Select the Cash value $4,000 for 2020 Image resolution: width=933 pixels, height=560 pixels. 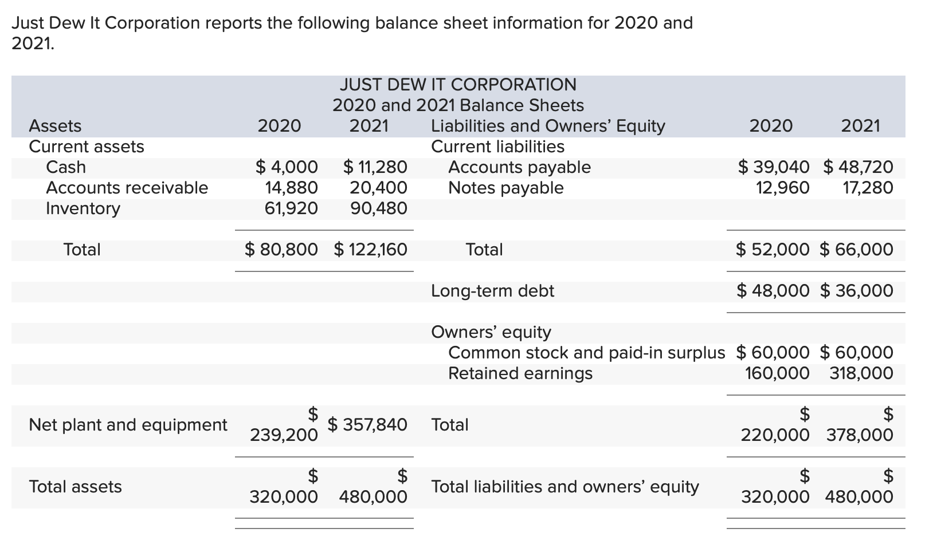click(x=287, y=167)
